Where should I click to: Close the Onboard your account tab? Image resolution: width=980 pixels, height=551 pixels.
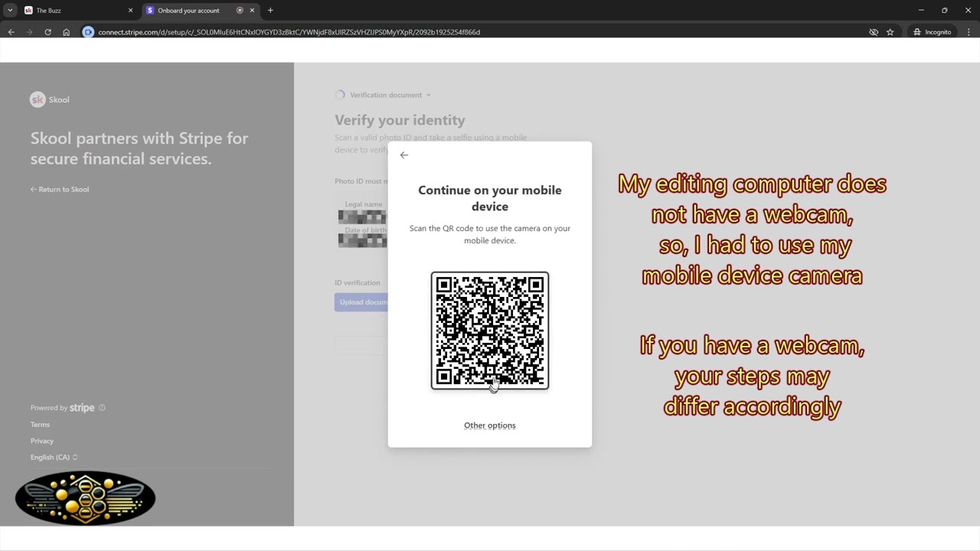(x=252, y=11)
